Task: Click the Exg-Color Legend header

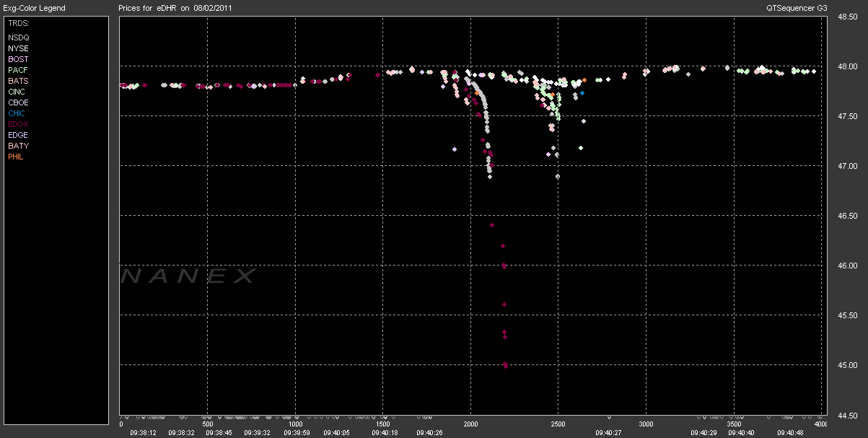Action: (x=34, y=8)
